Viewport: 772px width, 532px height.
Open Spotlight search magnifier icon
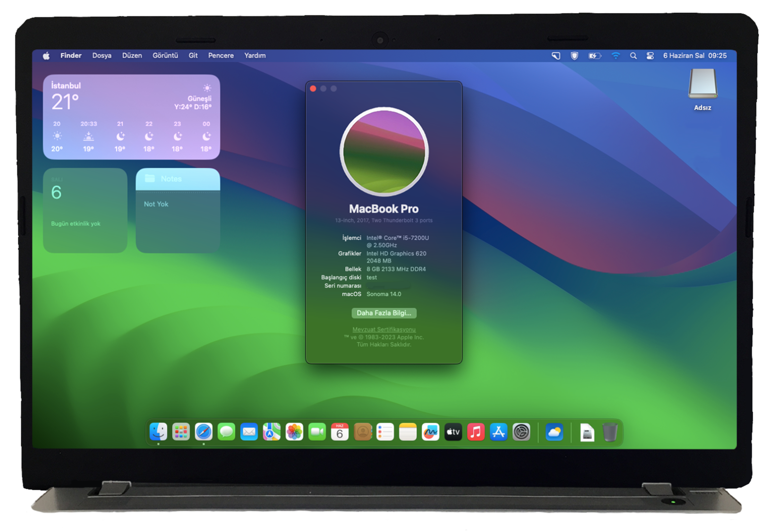(x=633, y=56)
